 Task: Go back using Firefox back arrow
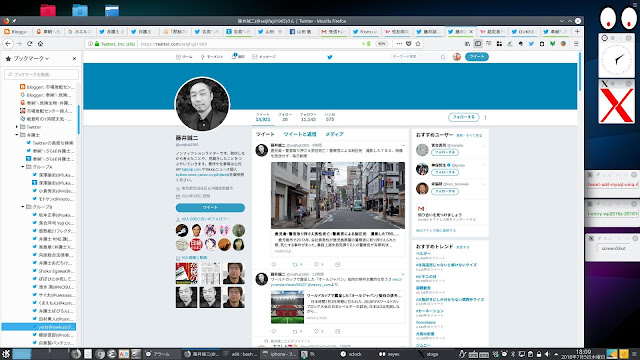click(x=8, y=44)
